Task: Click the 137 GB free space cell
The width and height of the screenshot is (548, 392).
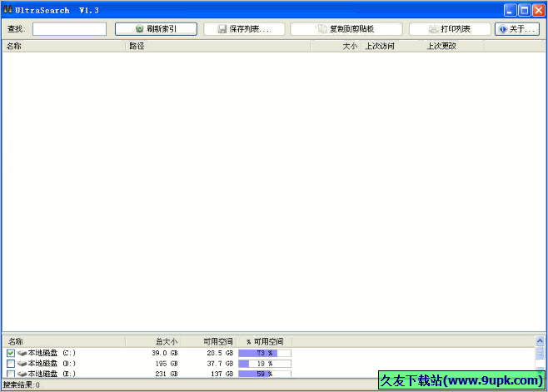Action: [x=222, y=374]
